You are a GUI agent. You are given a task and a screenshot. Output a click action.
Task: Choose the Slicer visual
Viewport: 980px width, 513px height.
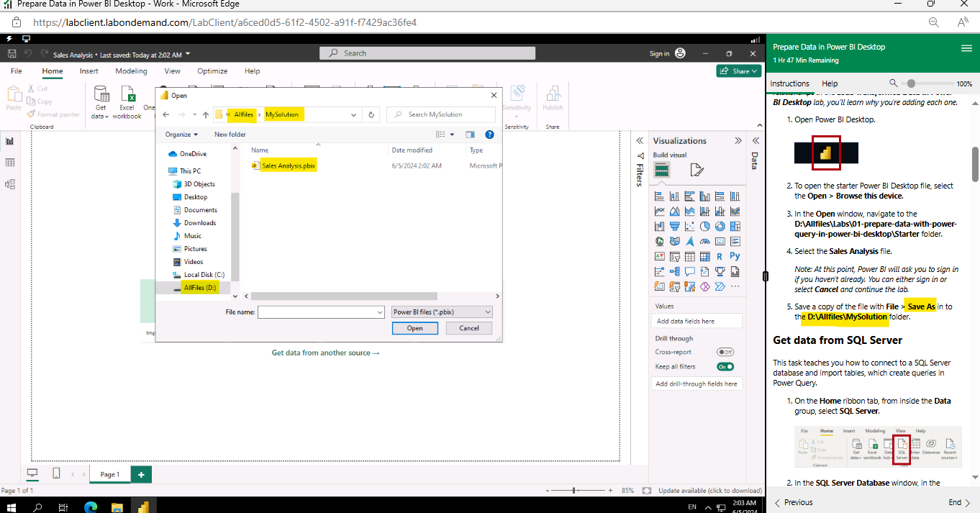pos(675,257)
